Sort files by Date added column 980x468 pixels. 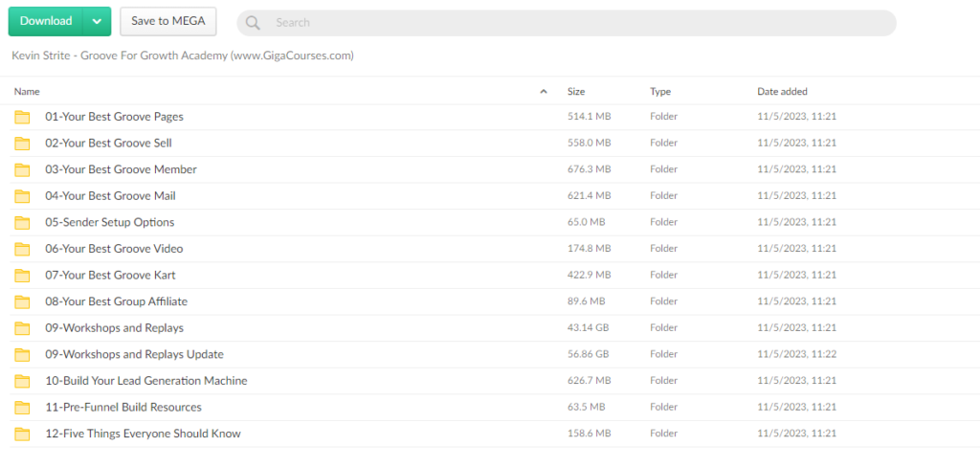pos(782,92)
